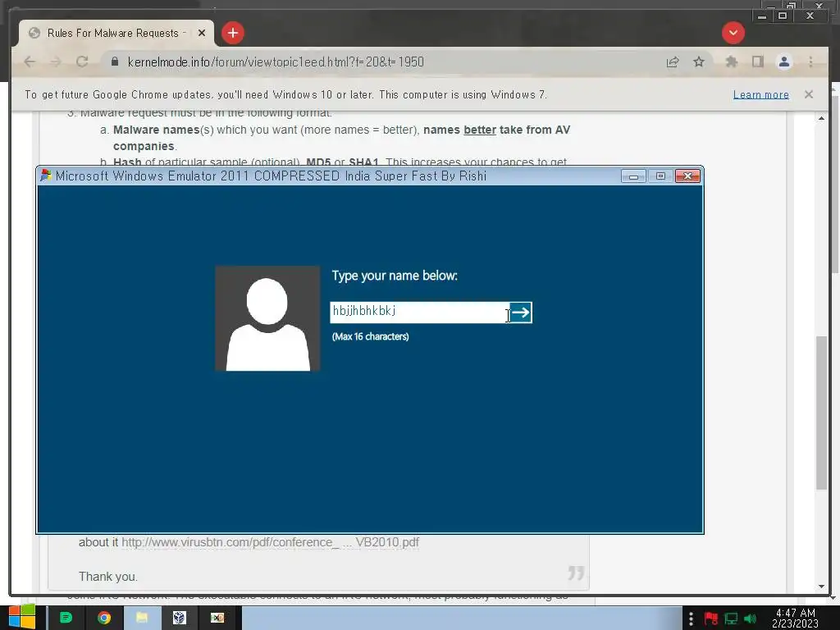Image resolution: width=840 pixels, height=630 pixels.
Task: Click the volume speaker tray icon
Action: tap(751, 619)
